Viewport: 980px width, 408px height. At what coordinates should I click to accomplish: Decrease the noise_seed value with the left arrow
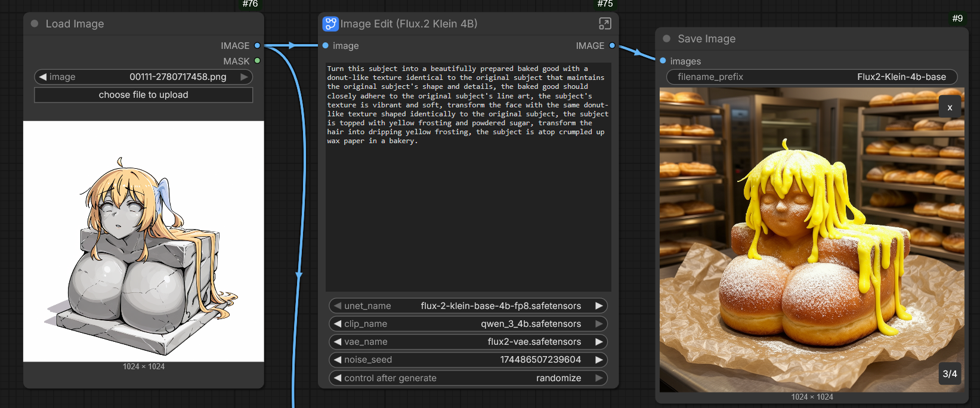[338, 360]
